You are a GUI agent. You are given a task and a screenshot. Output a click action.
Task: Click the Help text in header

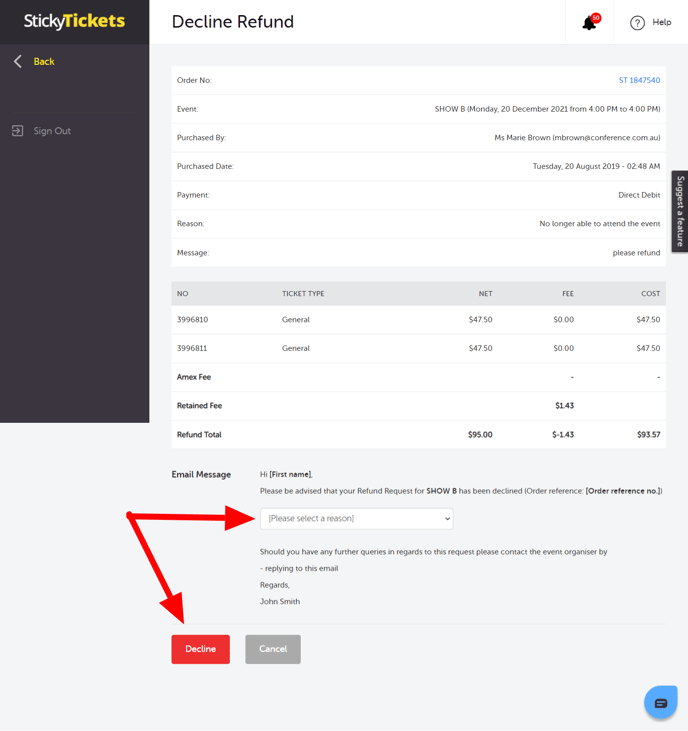click(x=662, y=22)
